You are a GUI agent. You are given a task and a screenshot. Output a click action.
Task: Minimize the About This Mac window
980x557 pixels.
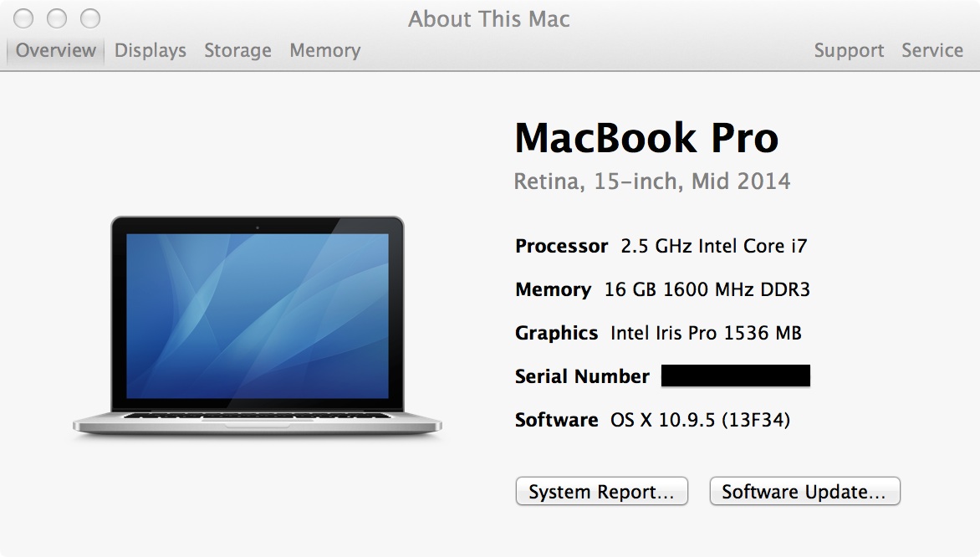[57, 18]
